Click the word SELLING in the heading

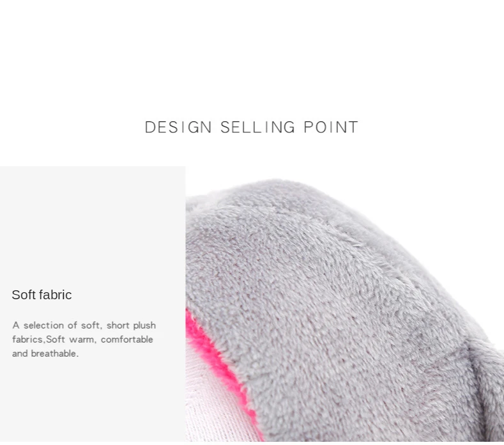257,127
